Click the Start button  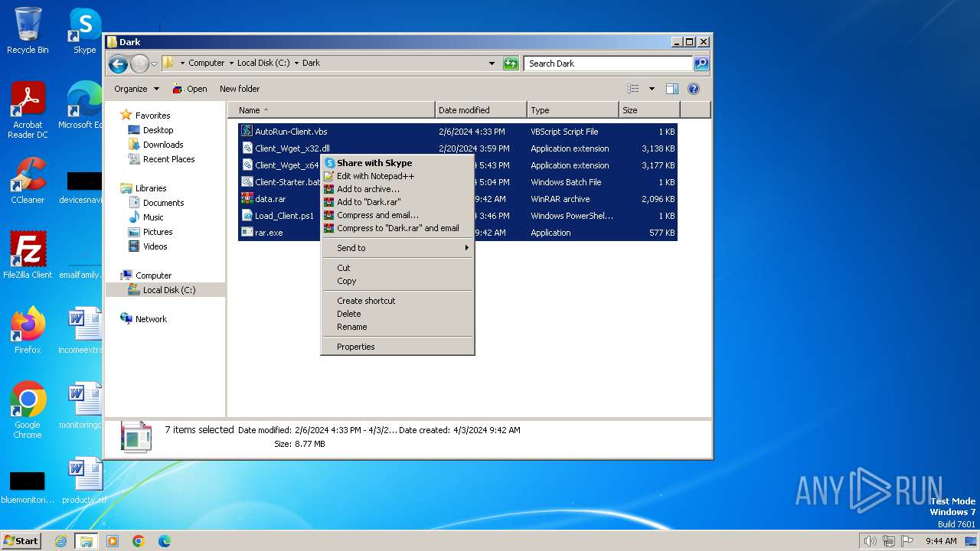21,541
